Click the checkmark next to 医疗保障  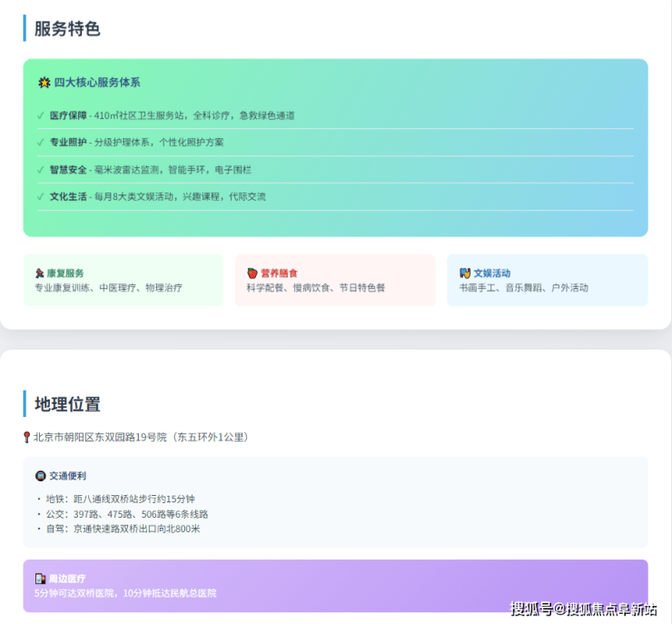pyautogui.click(x=40, y=116)
